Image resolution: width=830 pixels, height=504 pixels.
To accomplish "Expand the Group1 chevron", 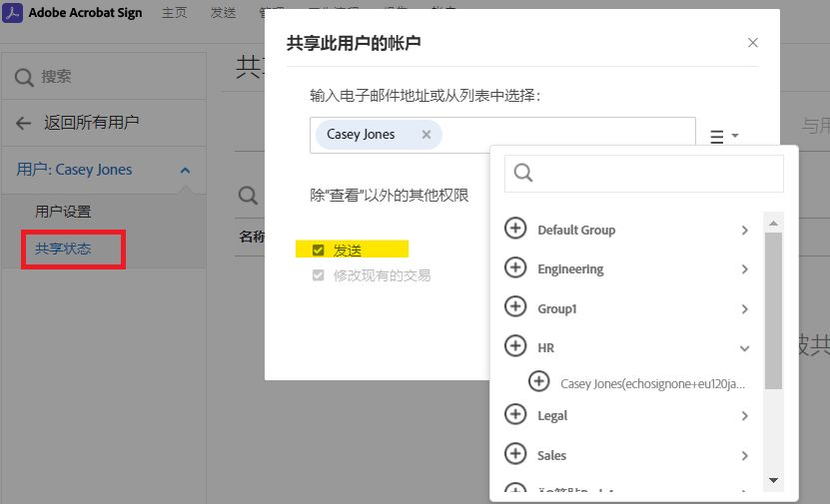I will point(745,308).
